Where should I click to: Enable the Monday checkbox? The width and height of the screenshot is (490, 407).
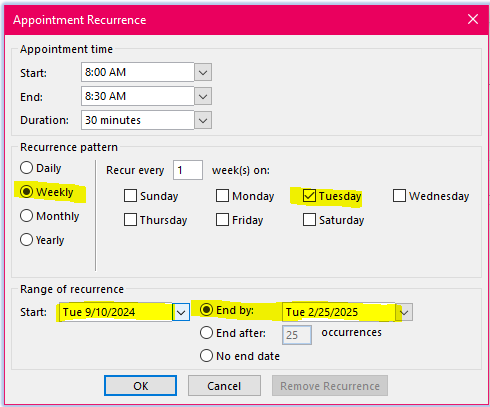[222, 196]
